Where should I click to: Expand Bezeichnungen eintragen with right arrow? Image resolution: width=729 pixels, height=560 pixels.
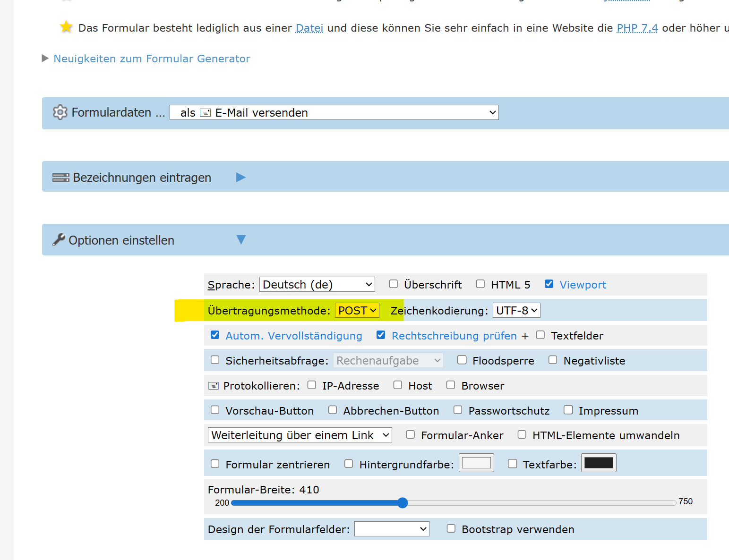coord(240,177)
